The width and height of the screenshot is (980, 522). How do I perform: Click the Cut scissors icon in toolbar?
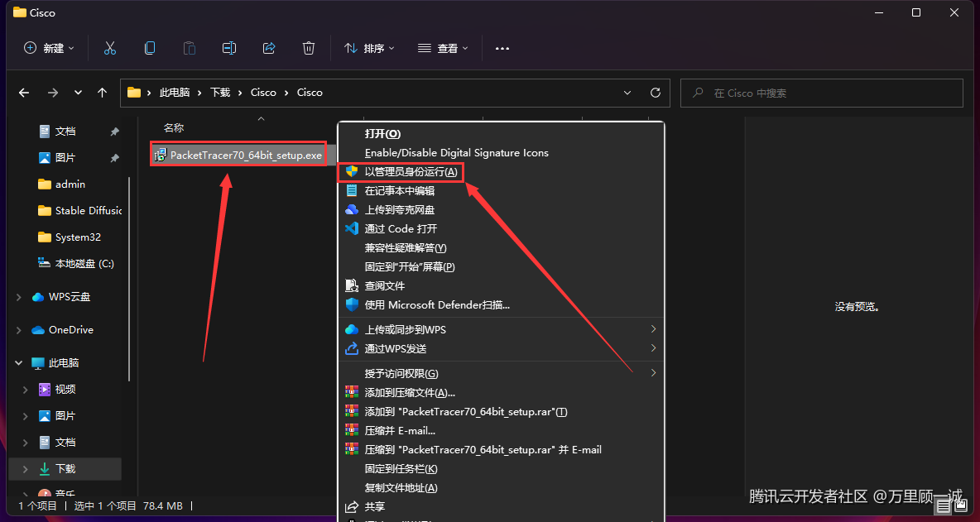110,48
